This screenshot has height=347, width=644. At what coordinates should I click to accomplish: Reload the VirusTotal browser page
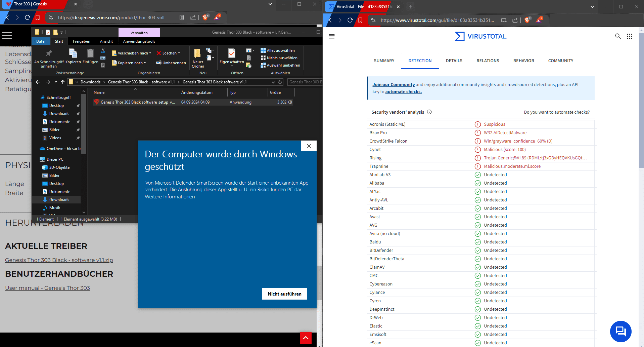coord(350,20)
